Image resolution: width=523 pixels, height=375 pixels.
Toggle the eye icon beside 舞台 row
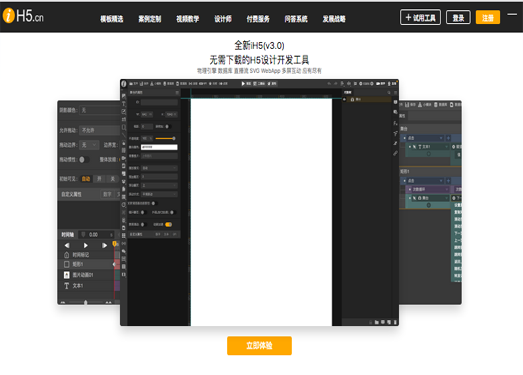point(345,99)
